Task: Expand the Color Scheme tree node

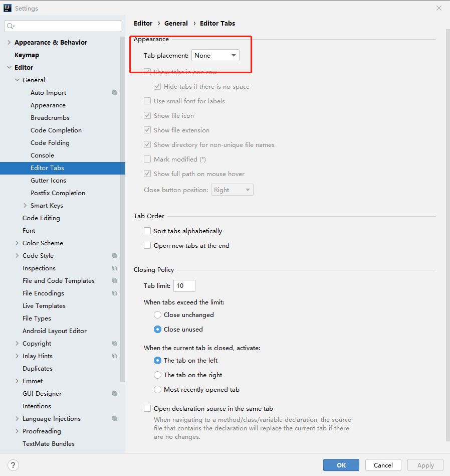Action: [x=18, y=243]
